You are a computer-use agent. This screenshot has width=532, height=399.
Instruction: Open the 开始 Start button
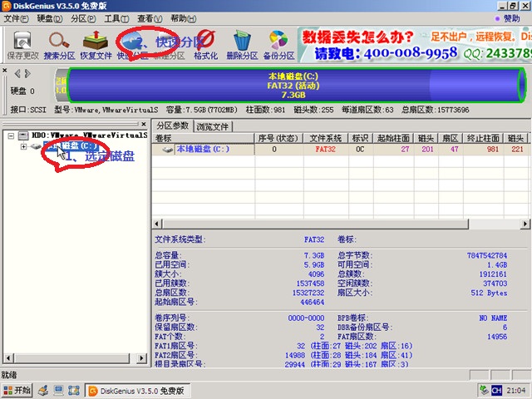click(17, 391)
